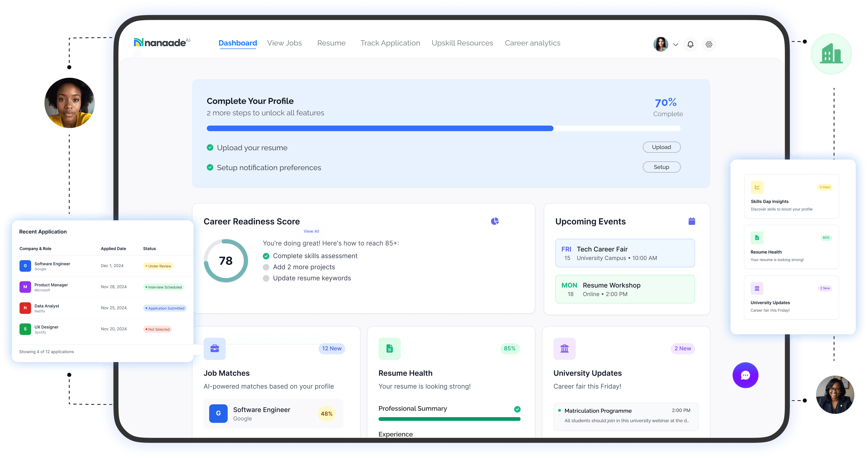Click the profile completion progress bar
This screenshot has height=458, width=868.
click(x=443, y=128)
